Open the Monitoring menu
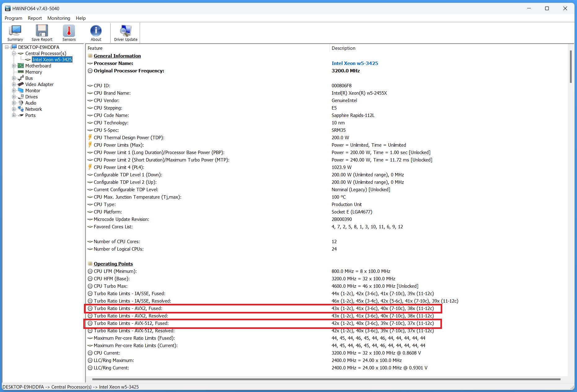 click(x=59, y=18)
